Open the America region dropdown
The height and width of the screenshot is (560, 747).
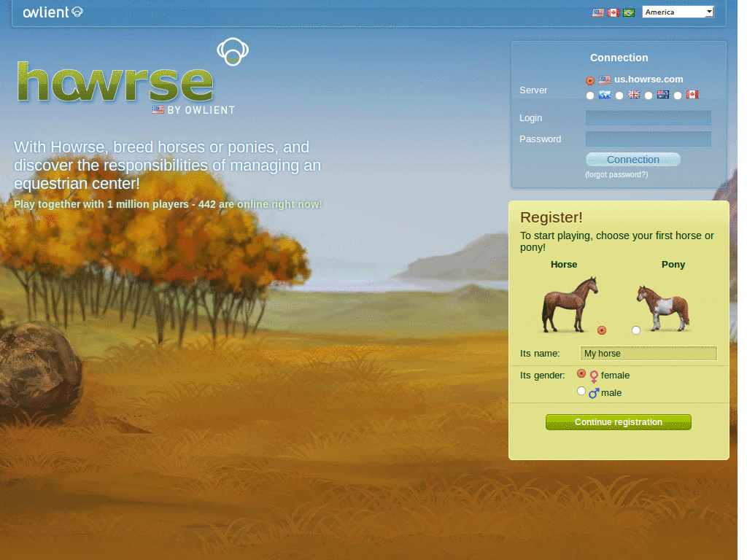(678, 12)
